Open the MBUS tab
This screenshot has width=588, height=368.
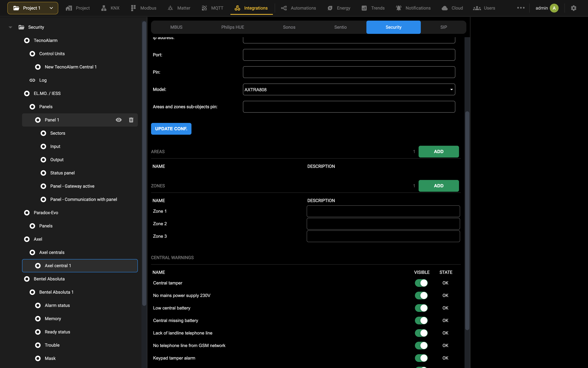coord(176,27)
